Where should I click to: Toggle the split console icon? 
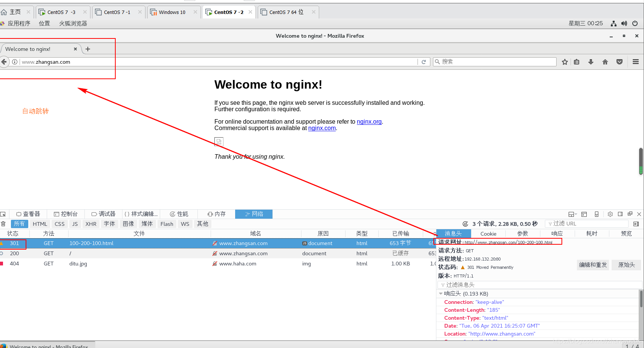pyautogui.click(x=584, y=214)
